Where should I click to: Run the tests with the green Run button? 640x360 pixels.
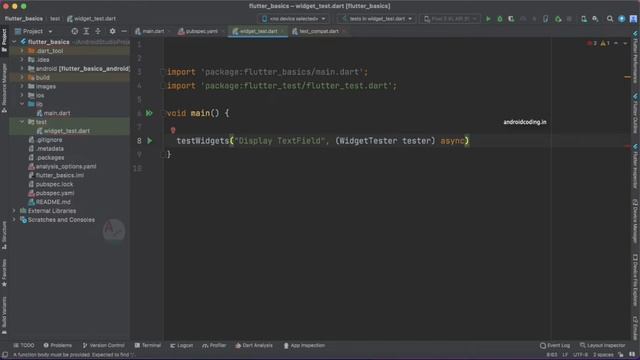pos(488,19)
